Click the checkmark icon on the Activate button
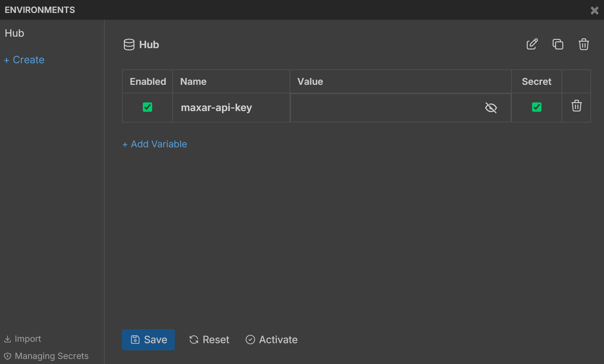This screenshot has height=364, width=604. click(250, 339)
